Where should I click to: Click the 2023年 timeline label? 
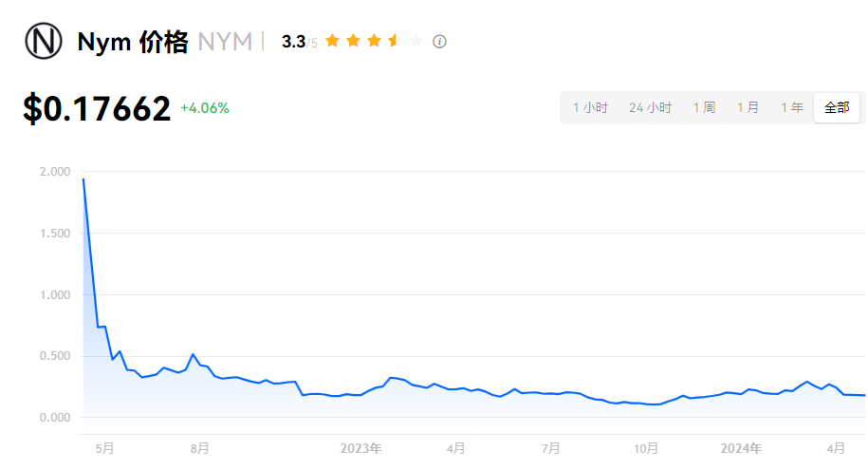tap(360, 448)
